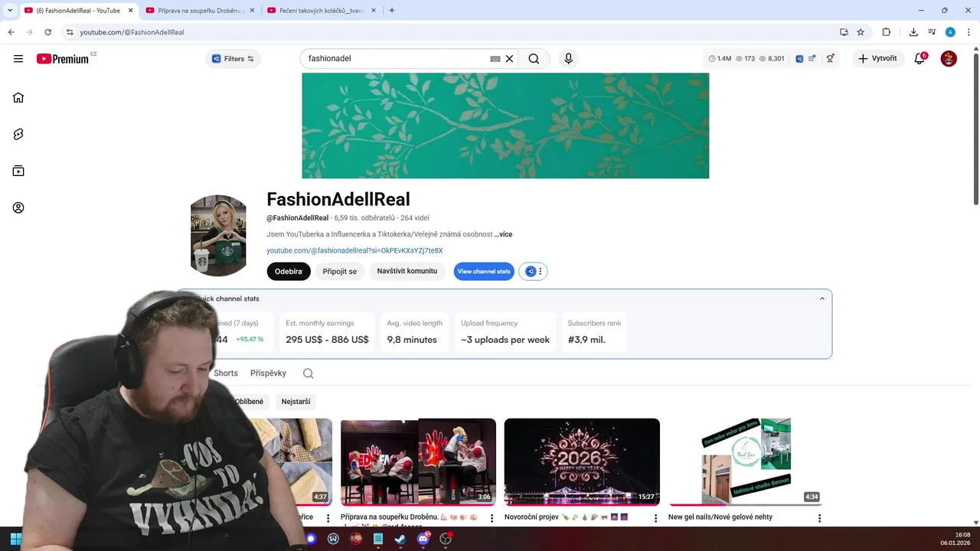Open options for Příprava na soupeřku Droběnu video
Screen dimensions: 980x551
tap(492, 518)
